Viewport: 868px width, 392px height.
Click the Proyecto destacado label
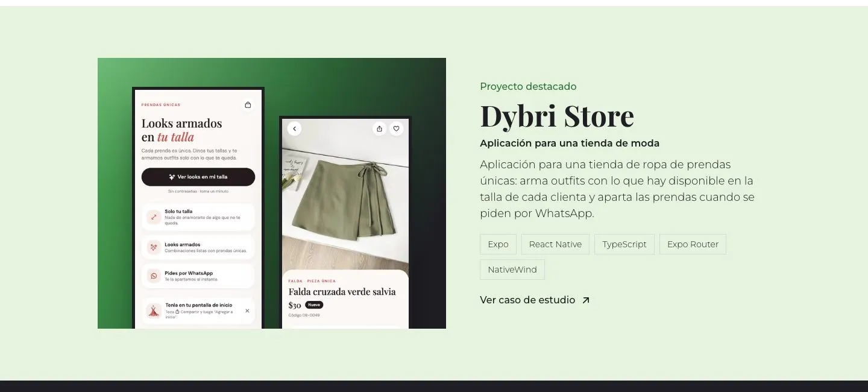tap(528, 86)
